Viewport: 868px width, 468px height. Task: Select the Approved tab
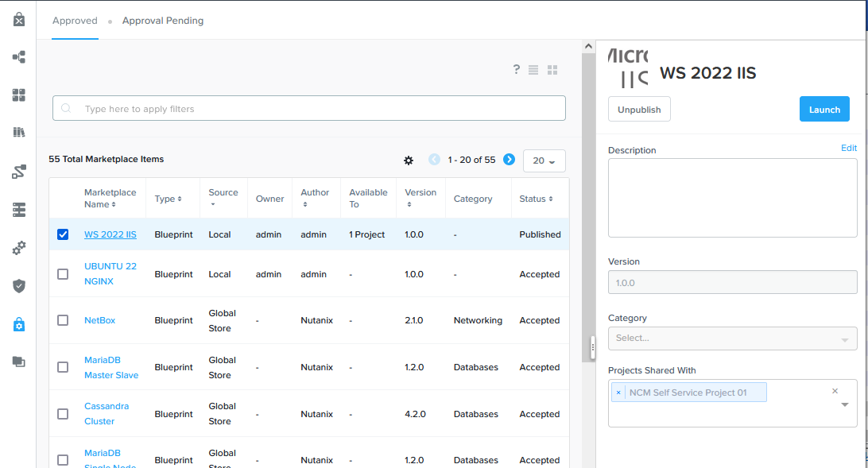click(x=75, y=21)
